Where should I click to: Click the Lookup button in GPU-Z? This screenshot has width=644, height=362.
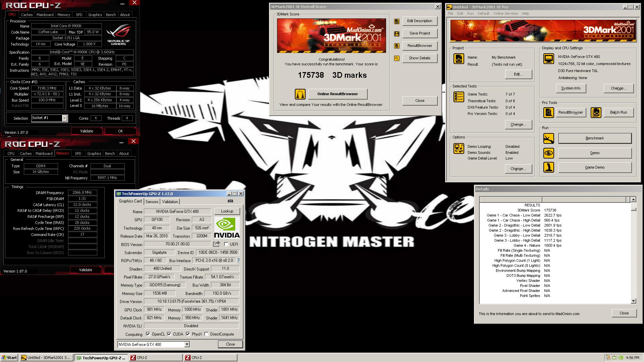[x=227, y=211]
